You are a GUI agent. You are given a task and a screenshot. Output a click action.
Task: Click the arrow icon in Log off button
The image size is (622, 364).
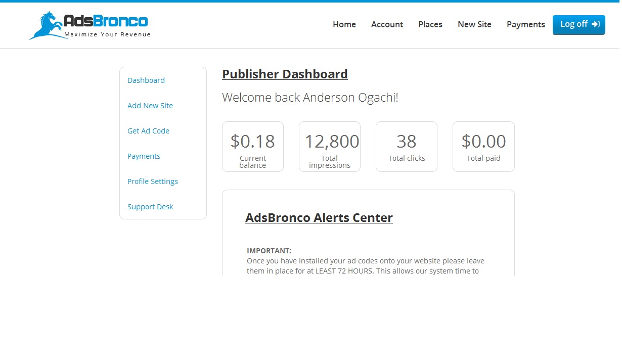pos(596,24)
